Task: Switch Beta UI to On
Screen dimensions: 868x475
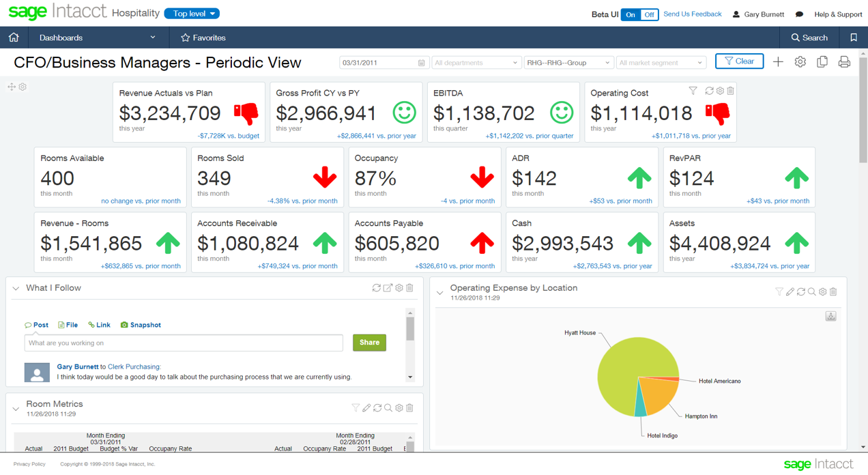Action: coord(631,14)
